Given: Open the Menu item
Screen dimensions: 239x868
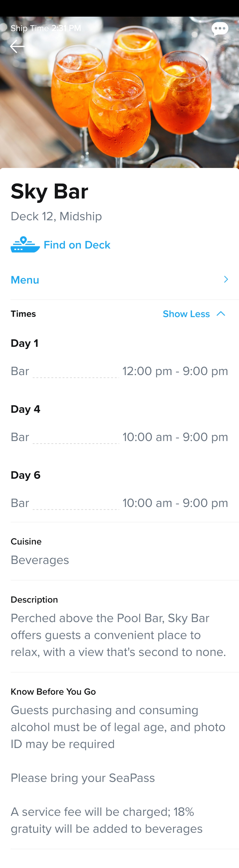Looking at the screenshot, I should (x=119, y=280).
